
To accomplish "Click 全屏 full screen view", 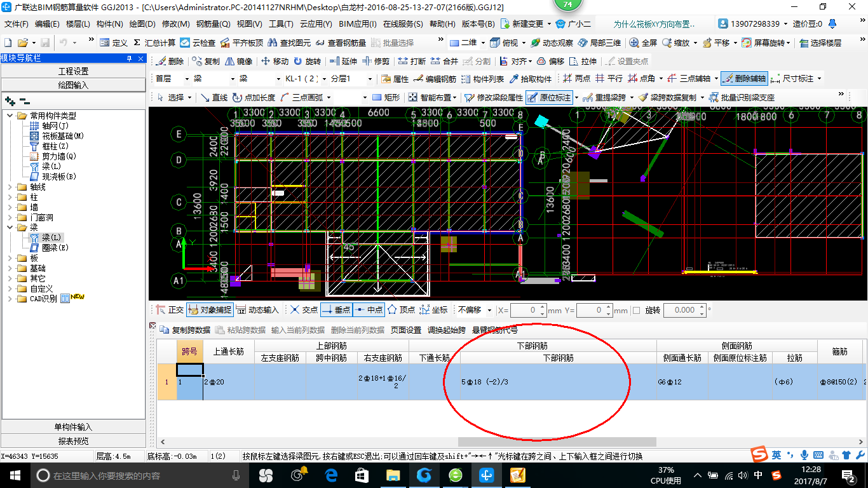I will [x=643, y=43].
